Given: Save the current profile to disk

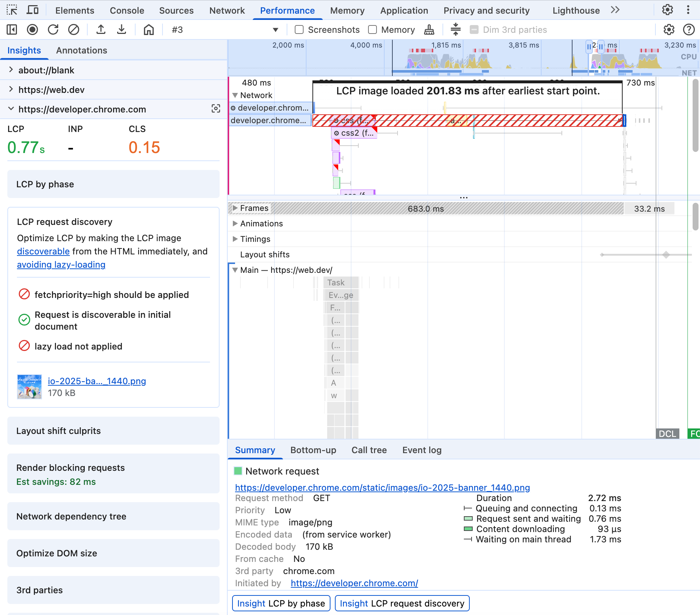Looking at the screenshot, I should (x=122, y=30).
